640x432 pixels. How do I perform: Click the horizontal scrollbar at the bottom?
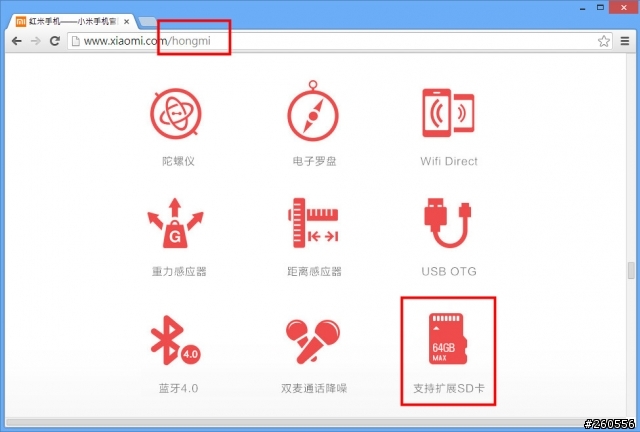click(x=315, y=422)
